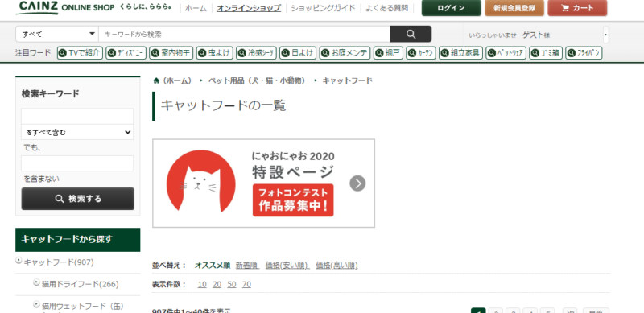
Task: Open the ペット用品（犬・猫・小動物） breadcrumb link
Action: point(257,80)
